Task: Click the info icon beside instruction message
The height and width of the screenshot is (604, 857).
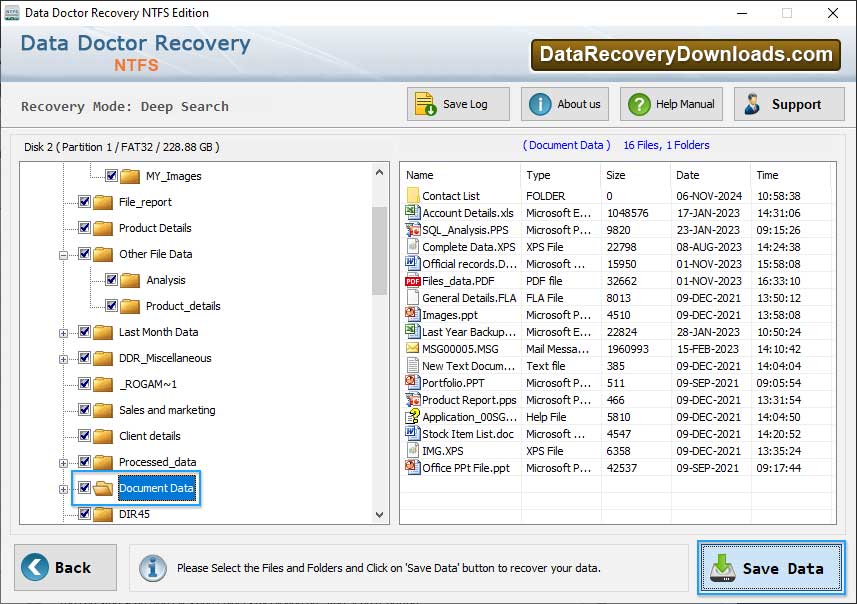Action: point(152,568)
